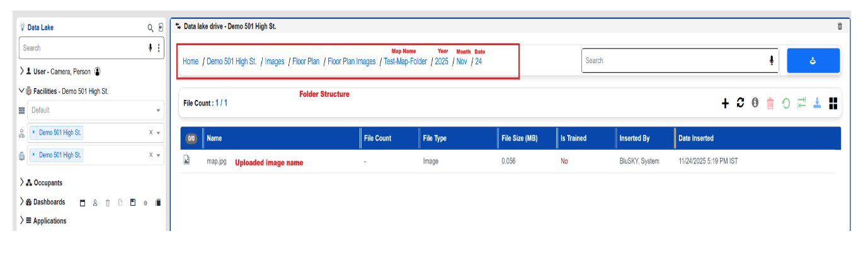Sort by Date Inserted column header
Viewport: 868px width, 253px height.
pyautogui.click(x=696, y=138)
